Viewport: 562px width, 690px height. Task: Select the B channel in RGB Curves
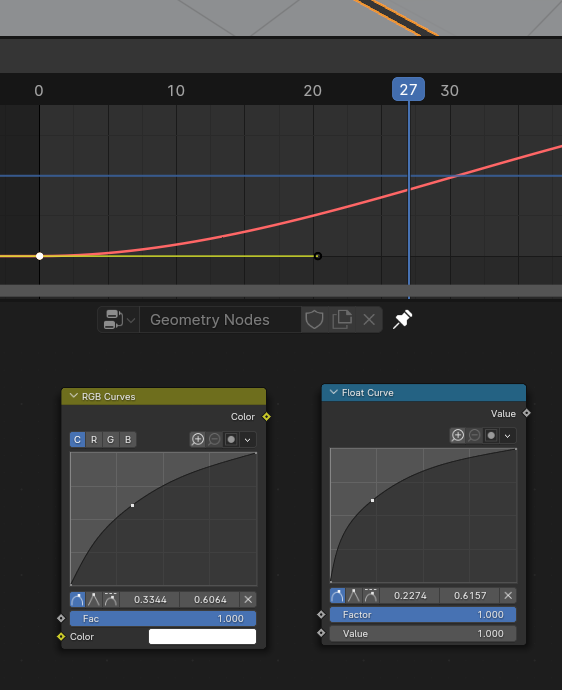click(128, 440)
